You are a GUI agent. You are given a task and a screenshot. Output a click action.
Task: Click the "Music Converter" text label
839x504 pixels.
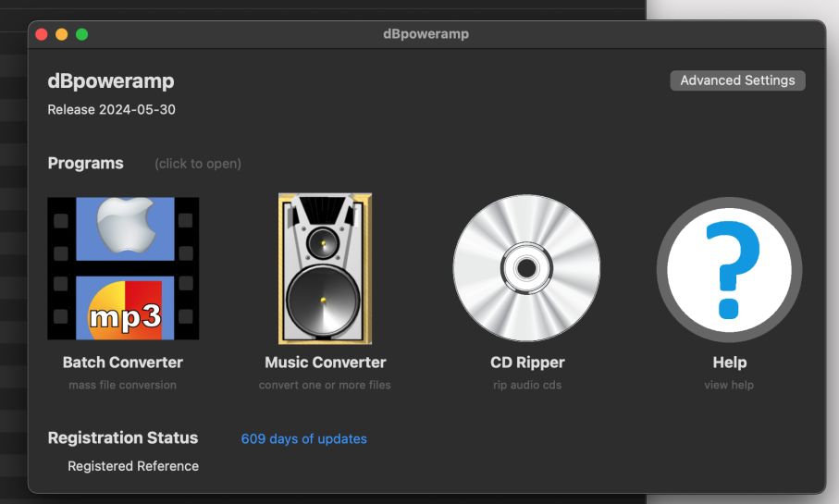tap(325, 363)
